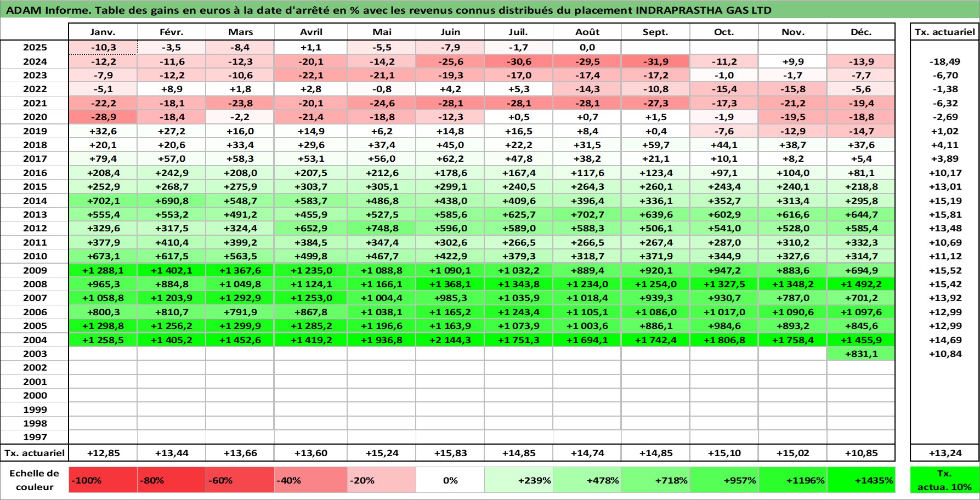
Task: Select the +15,83 Juin actuarial total
Action: pos(450,453)
